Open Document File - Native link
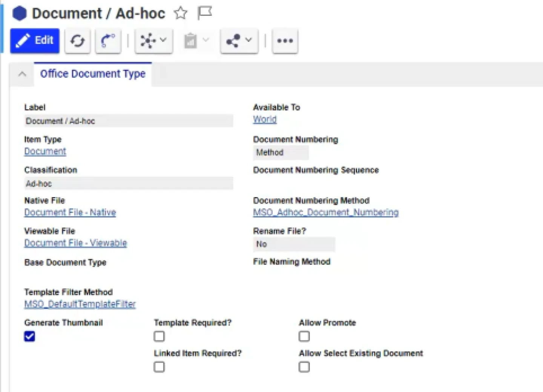Screen dimensions: 543x392 (x=70, y=213)
